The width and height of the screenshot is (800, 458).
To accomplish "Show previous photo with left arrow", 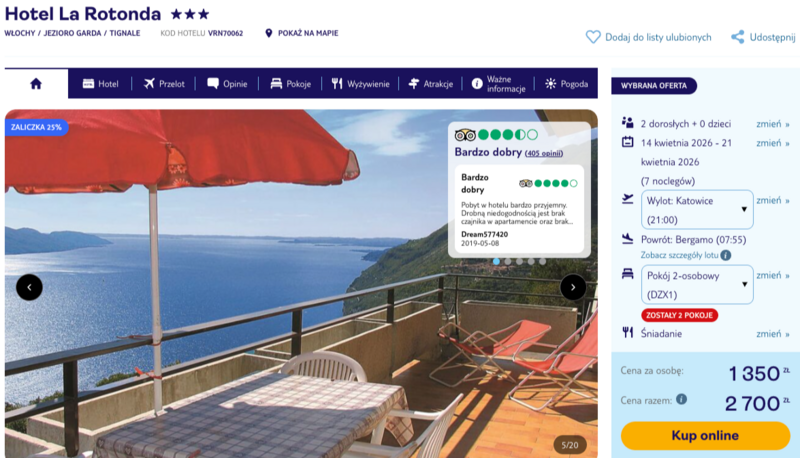I will tap(29, 287).
